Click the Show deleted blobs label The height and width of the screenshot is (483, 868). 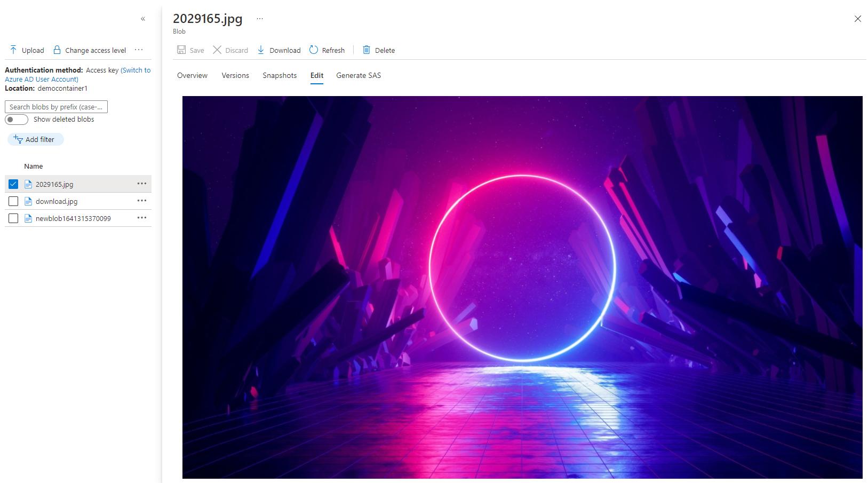tap(63, 119)
